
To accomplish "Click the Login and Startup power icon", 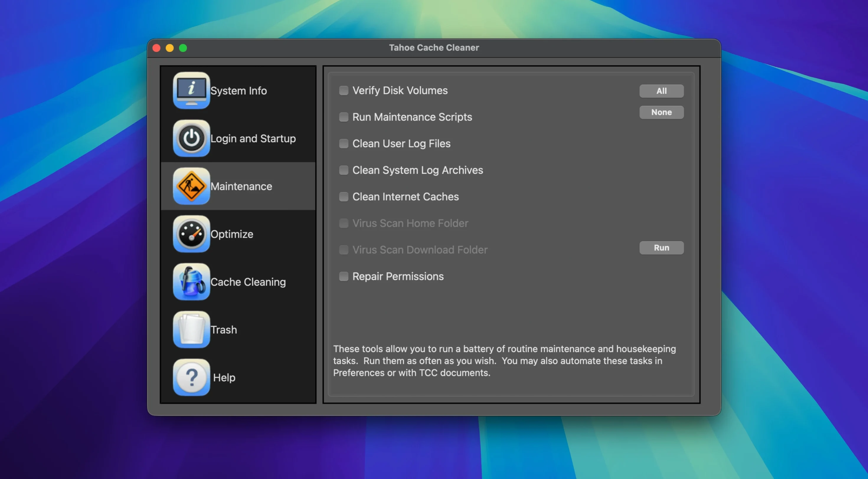I will point(191,138).
